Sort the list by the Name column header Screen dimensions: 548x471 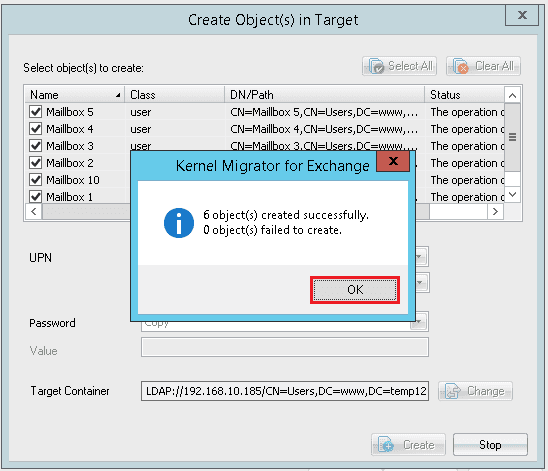(75, 95)
